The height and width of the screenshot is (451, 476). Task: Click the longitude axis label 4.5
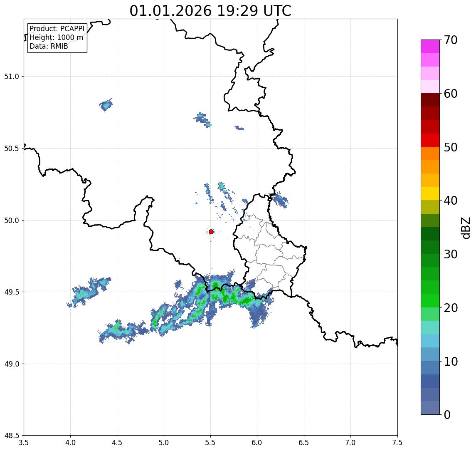tap(117, 443)
